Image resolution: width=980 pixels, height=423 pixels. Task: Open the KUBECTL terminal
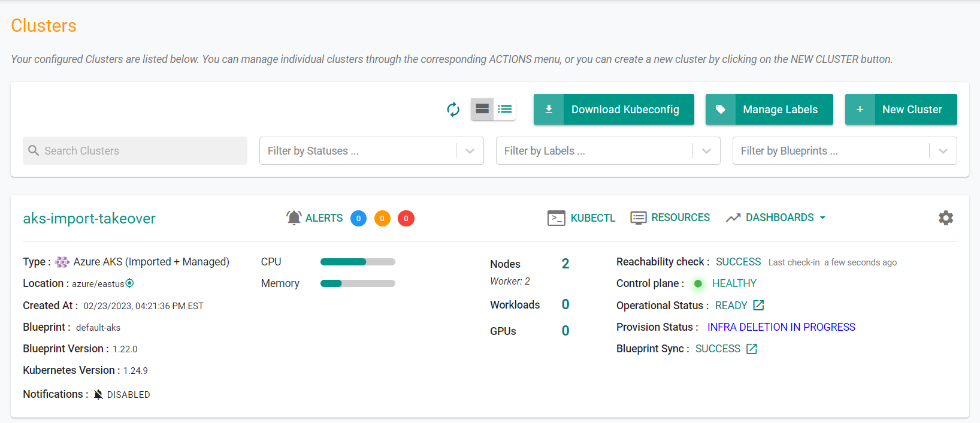pyautogui.click(x=582, y=217)
